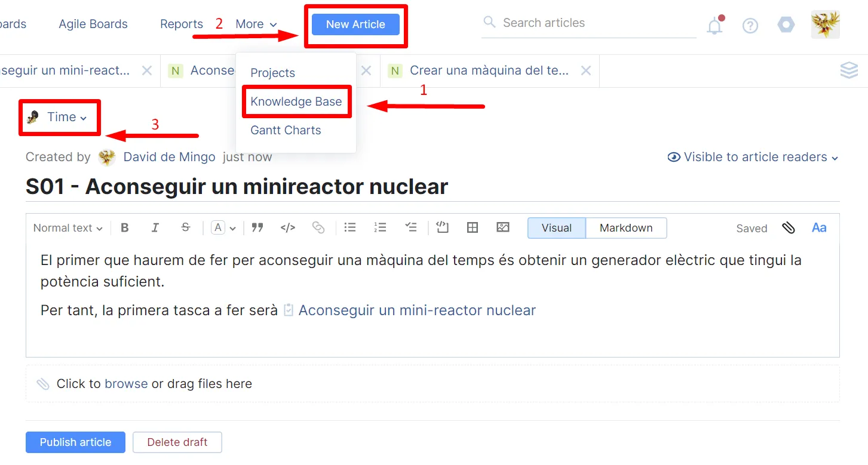Click the Publish article button
868x465 pixels.
75,442
